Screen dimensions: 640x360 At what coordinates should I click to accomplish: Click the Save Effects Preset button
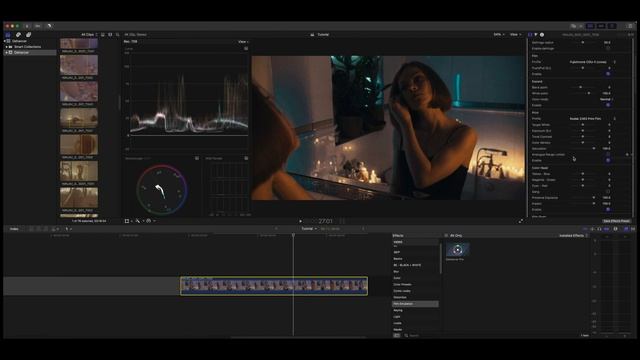616,221
